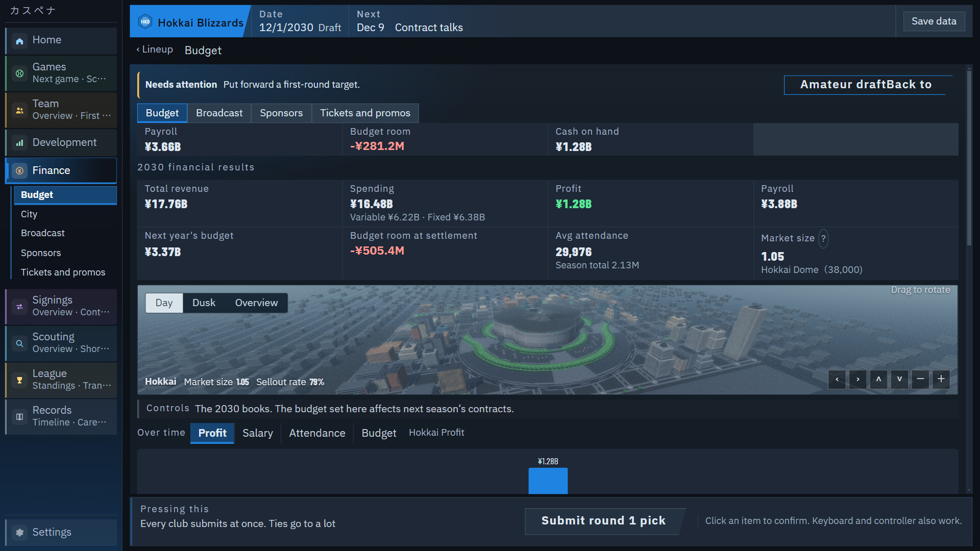980x551 pixels.
Task: Open the Market size help question mark
Action: point(823,238)
